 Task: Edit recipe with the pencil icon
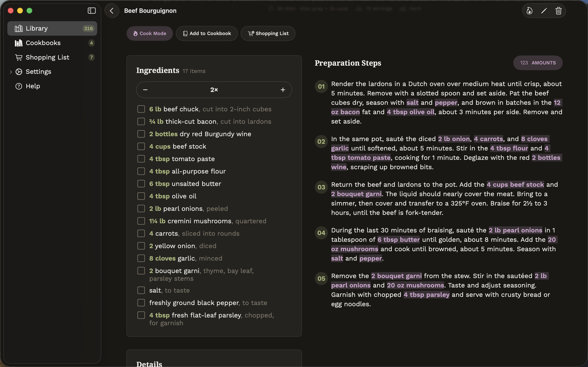[544, 11]
